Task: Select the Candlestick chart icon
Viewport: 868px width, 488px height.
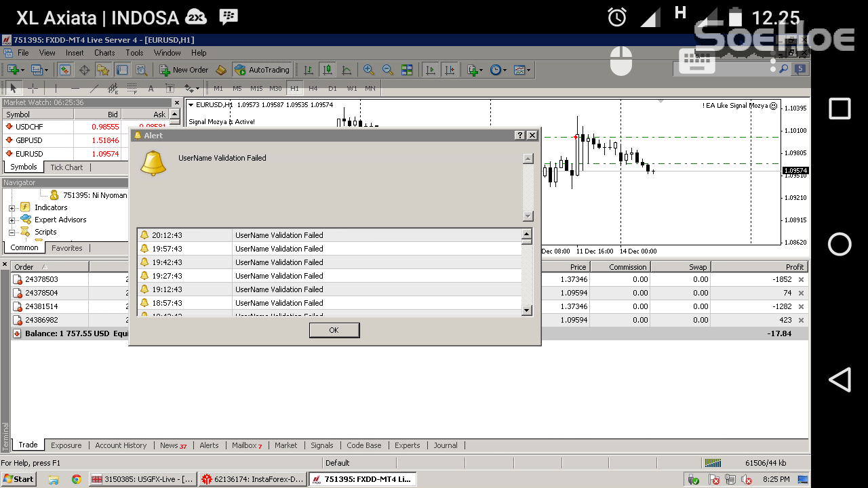Action: tap(328, 69)
